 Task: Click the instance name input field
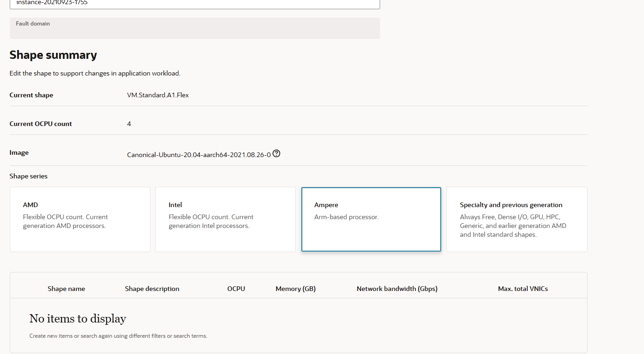(195, 4)
